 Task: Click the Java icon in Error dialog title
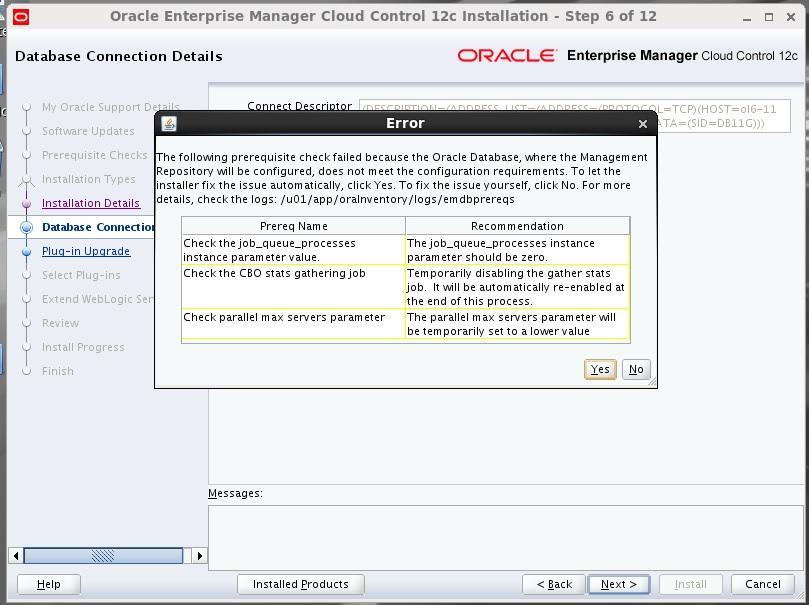click(169, 123)
